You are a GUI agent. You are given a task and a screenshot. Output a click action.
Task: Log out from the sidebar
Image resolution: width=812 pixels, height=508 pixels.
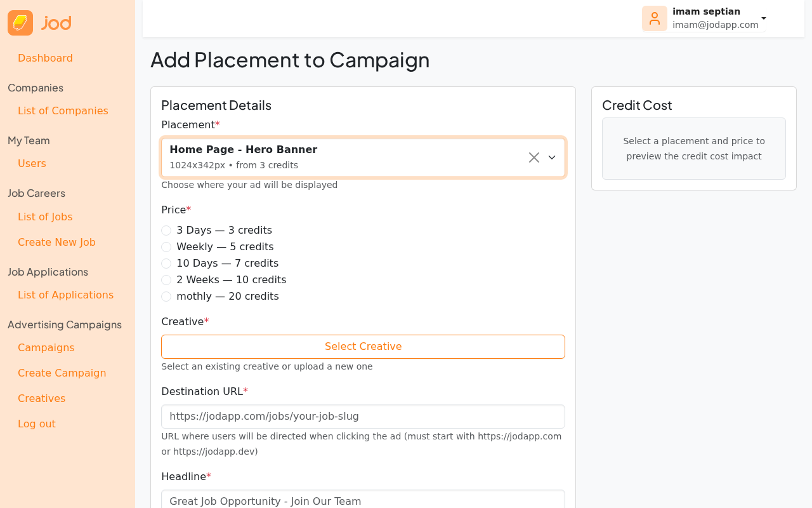[x=37, y=424]
